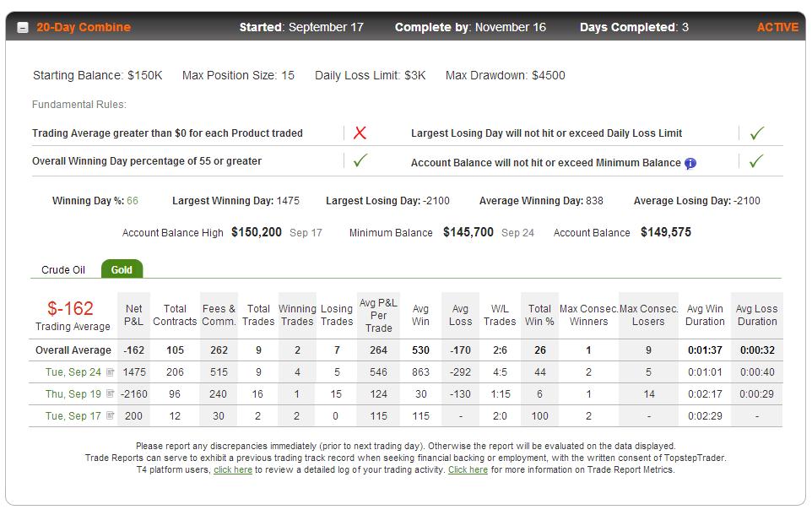This screenshot has height=515, width=812.
Task: Click Average Losing Day: -2100 text
Action: [x=697, y=200]
